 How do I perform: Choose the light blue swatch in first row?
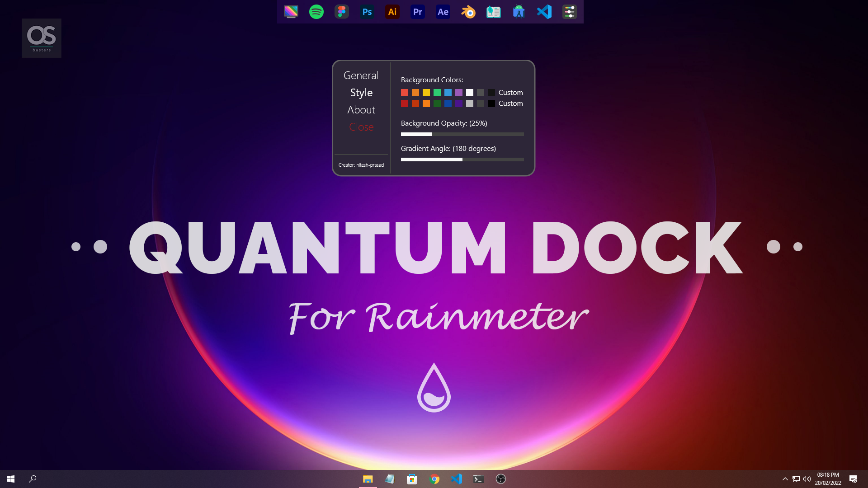pyautogui.click(x=448, y=93)
